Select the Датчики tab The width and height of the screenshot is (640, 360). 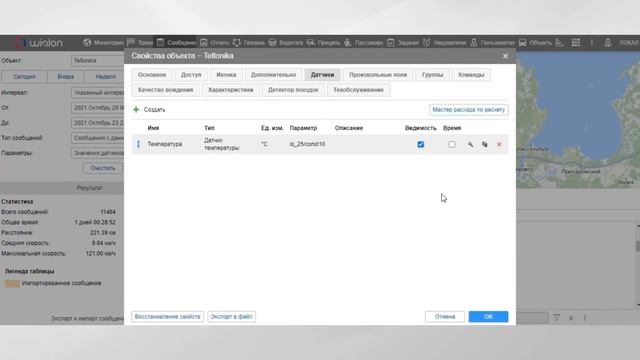(322, 75)
